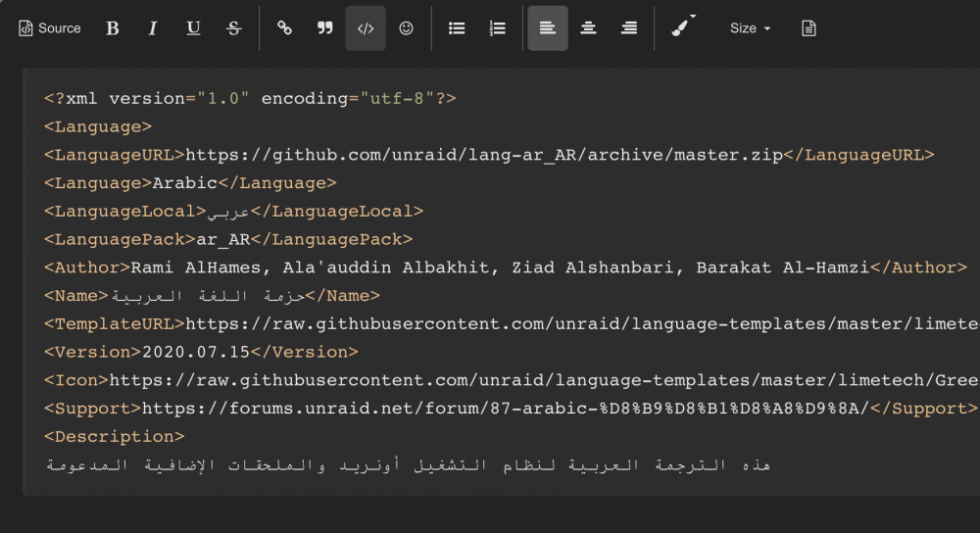
Task: Open the text color brush dropdown
Action: click(684, 26)
